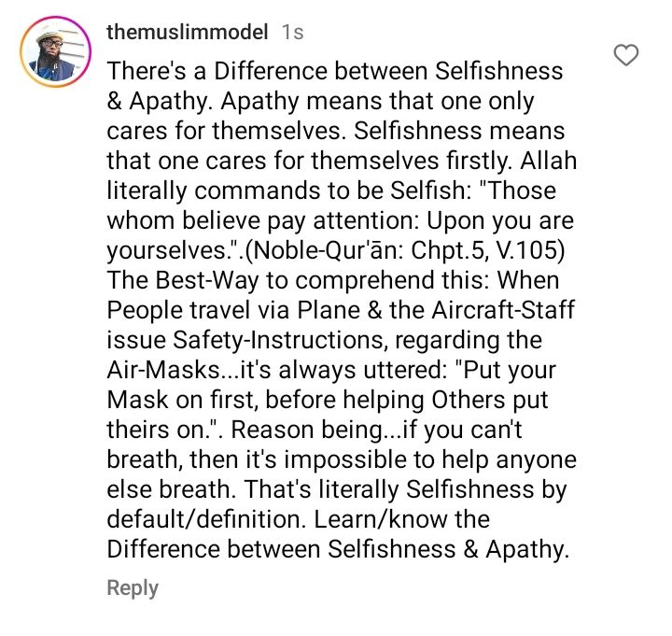Image resolution: width=672 pixels, height=636 pixels.
Task: Like the comment with the heart icon
Action: [627, 56]
